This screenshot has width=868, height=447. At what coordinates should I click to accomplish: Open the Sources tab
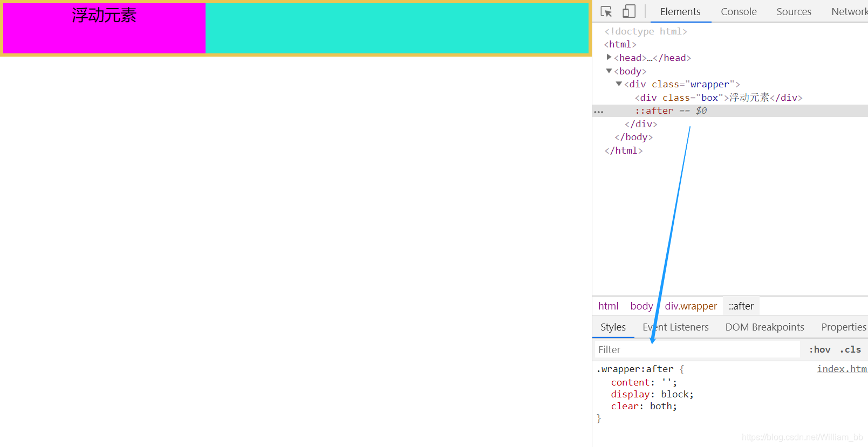pyautogui.click(x=794, y=11)
